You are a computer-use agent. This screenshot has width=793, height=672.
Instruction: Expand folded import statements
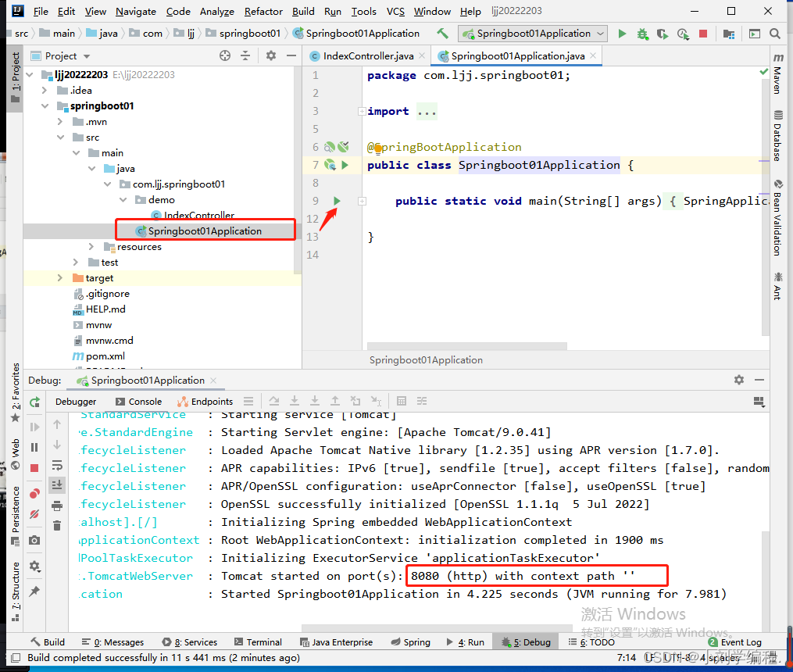point(362,111)
